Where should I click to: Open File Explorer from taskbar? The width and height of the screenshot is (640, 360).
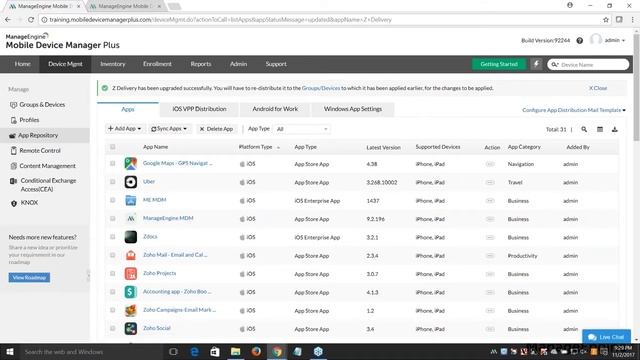pos(236,351)
